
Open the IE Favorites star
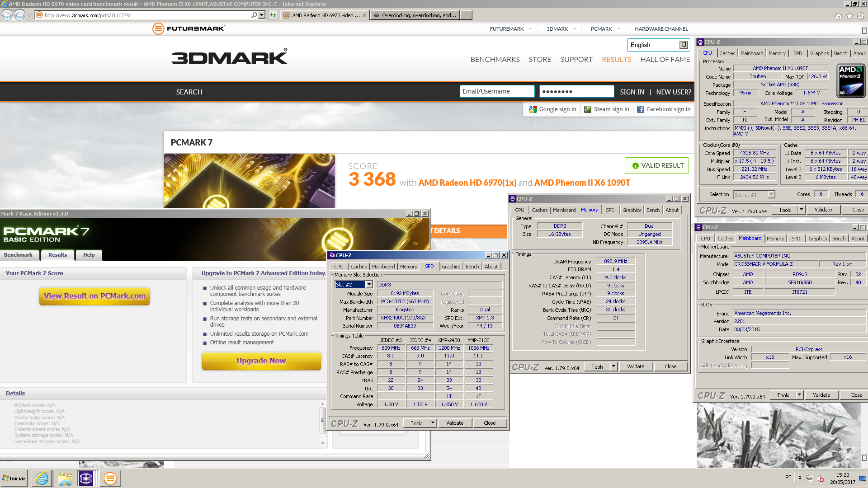click(x=850, y=16)
